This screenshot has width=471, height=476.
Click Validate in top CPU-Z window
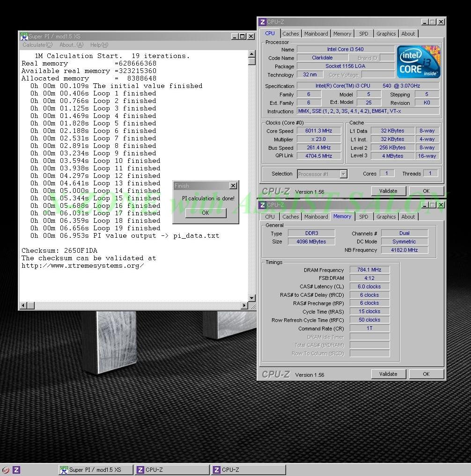(x=389, y=191)
